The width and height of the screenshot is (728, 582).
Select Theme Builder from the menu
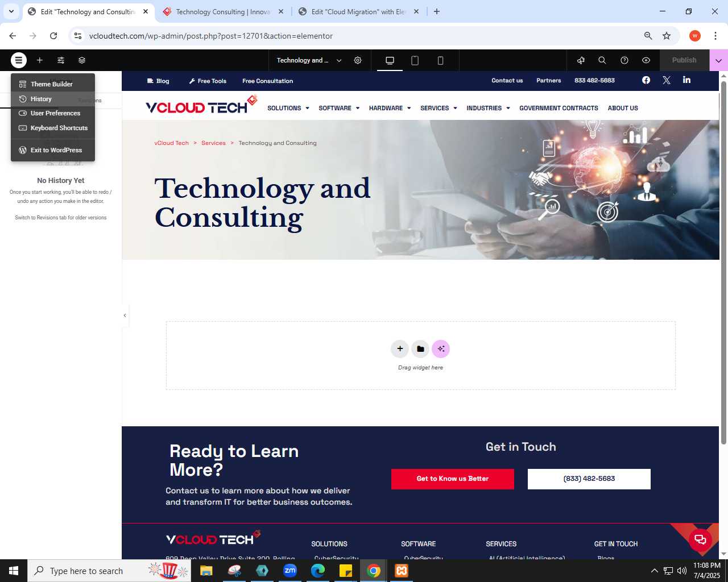pyautogui.click(x=53, y=84)
